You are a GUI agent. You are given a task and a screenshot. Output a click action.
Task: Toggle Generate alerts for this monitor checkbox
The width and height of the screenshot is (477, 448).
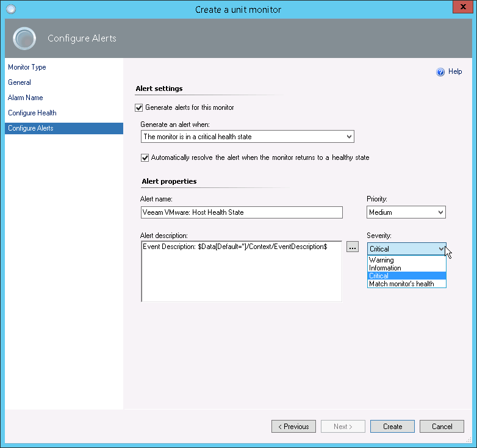click(x=139, y=107)
